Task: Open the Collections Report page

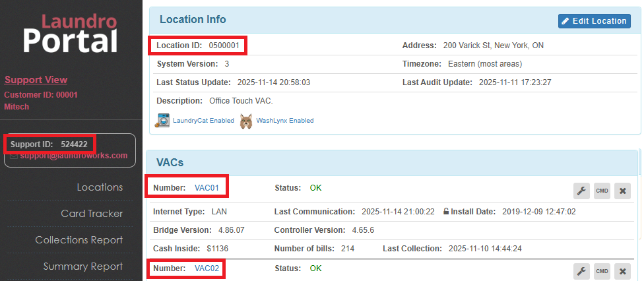Action: 79,240
